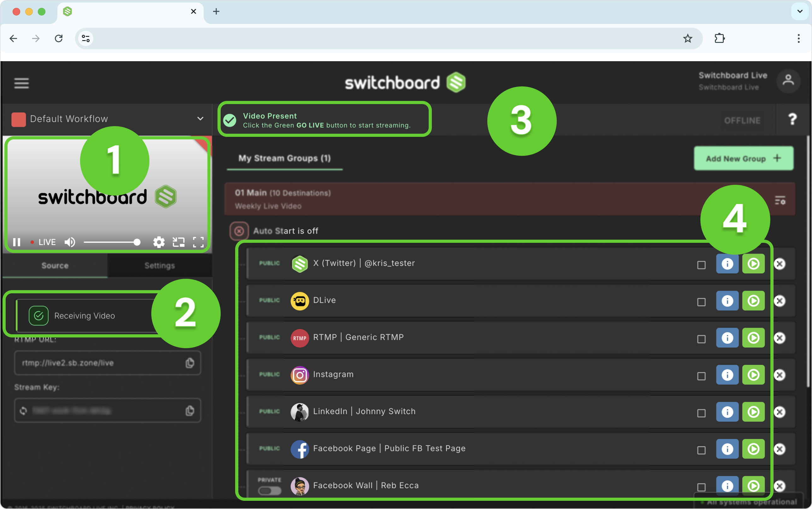
Task: Remove the Facebook Page destination
Action: pos(780,449)
